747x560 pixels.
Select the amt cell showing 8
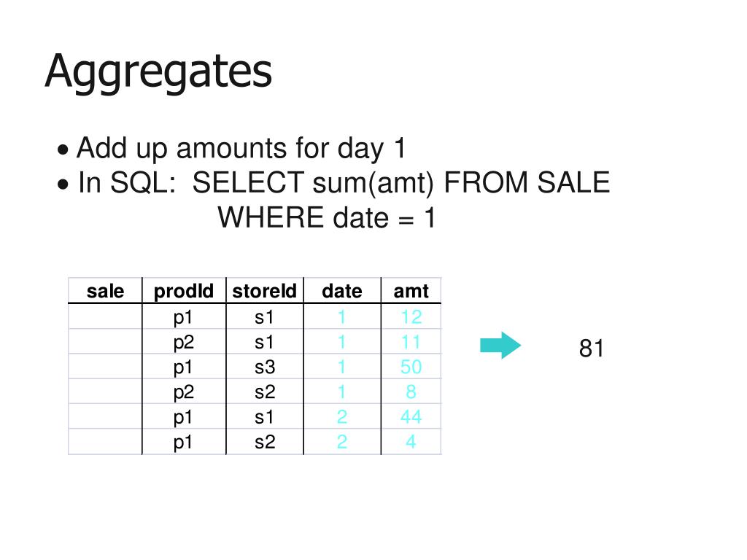click(x=411, y=392)
